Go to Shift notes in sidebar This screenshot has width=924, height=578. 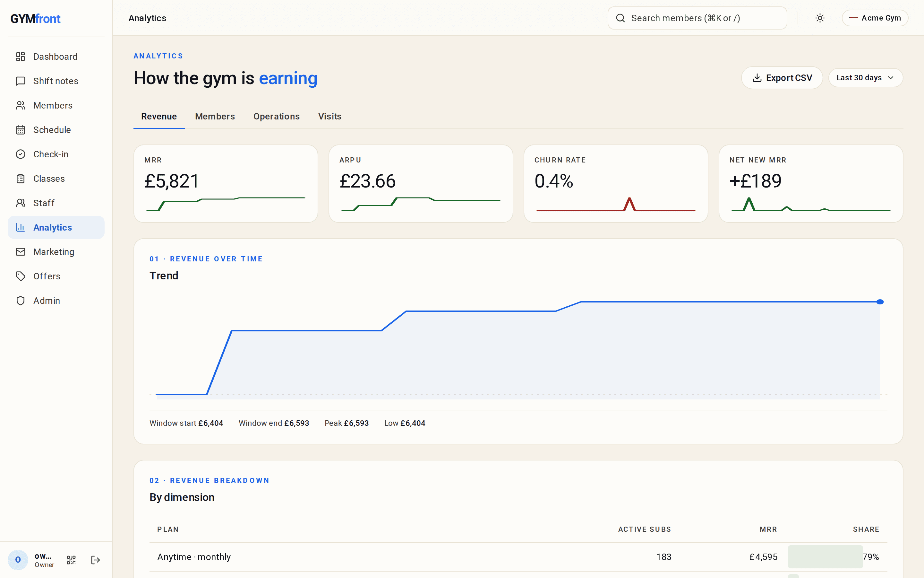tap(56, 81)
